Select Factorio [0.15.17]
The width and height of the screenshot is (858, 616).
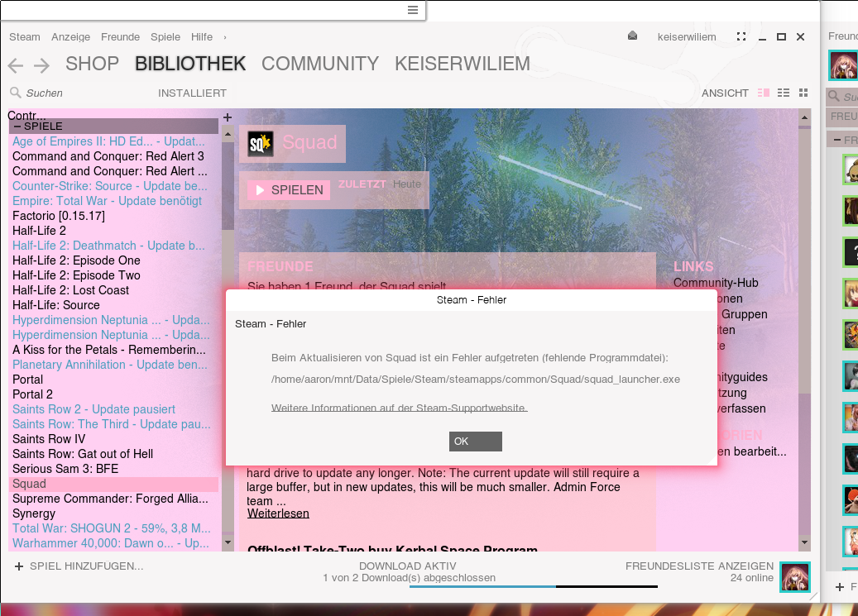tap(114, 216)
